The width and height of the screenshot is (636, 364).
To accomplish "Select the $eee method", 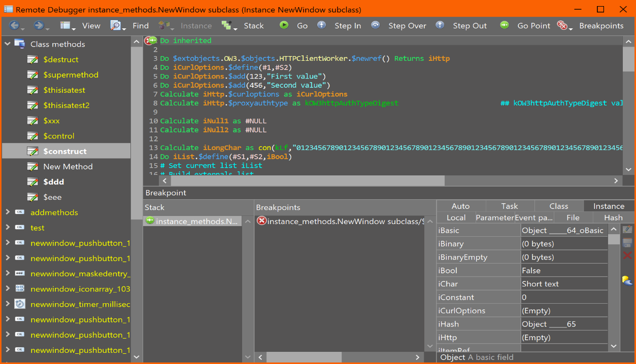I will [52, 197].
